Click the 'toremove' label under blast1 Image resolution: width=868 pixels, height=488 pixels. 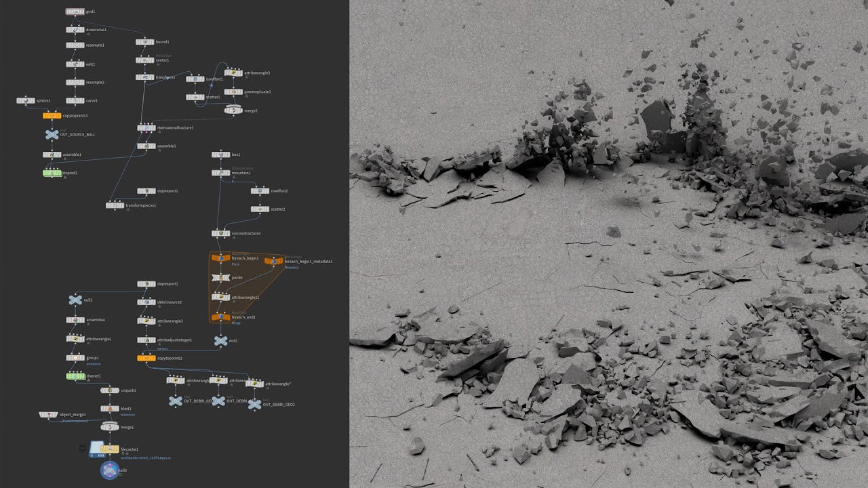127,414
